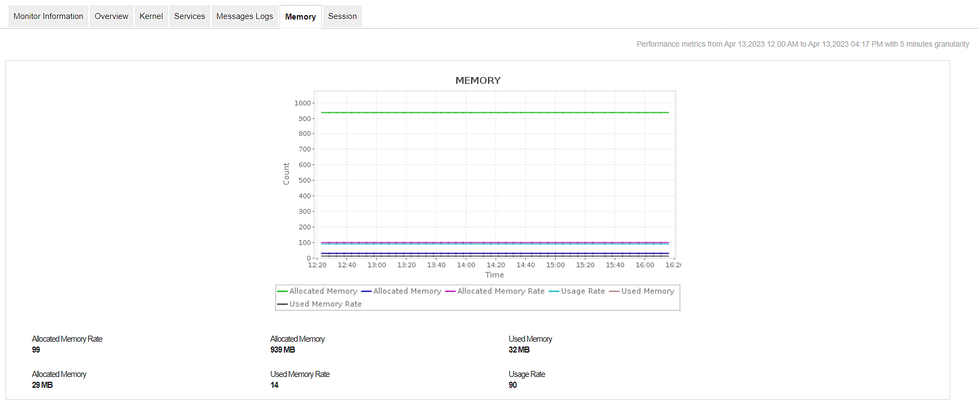Click the Used Memory legend entry
This screenshot has height=410, width=980.
pyautogui.click(x=642, y=291)
